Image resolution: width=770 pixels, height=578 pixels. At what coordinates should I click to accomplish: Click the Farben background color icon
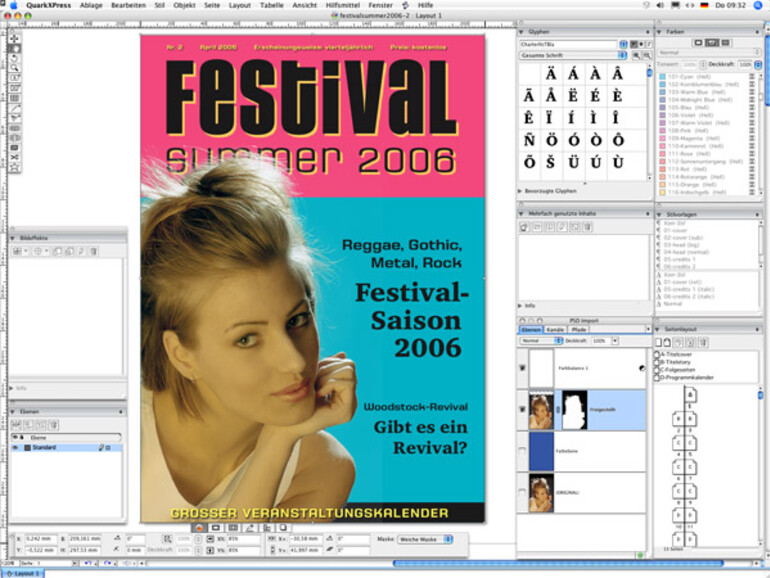point(725,43)
